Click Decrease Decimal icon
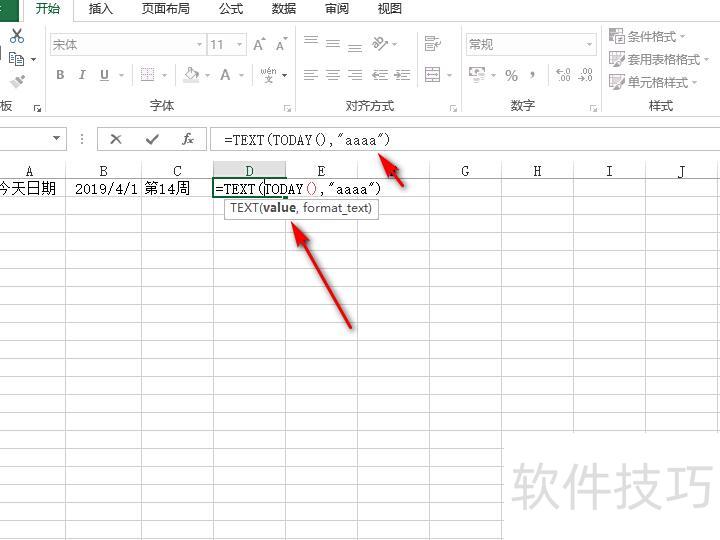The height and width of the screenshot is (540, 720). pyautogui.click(x=585, y=74)
